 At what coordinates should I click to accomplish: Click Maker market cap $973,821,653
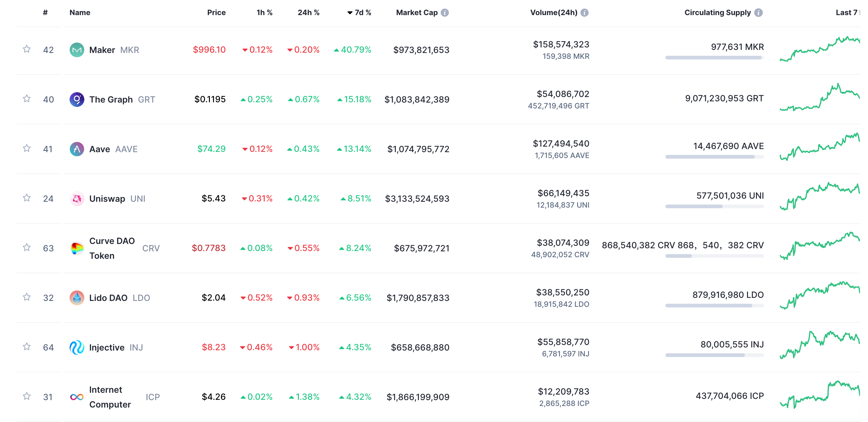[x=421, y=50]
